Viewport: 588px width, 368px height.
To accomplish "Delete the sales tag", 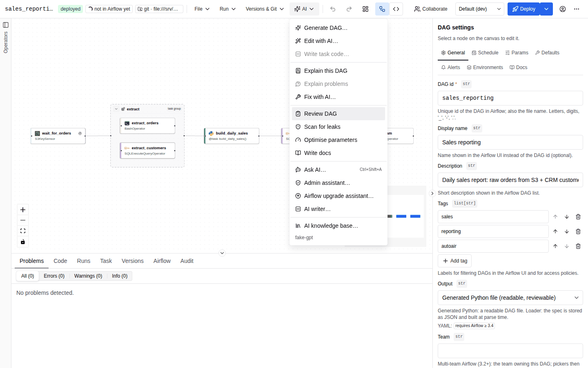I will pos(578,217).
